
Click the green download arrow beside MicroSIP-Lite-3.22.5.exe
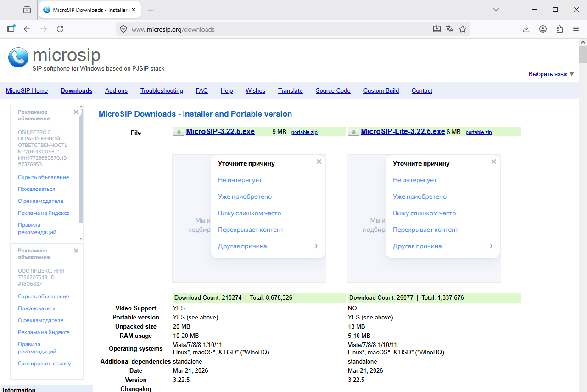tap(353, 132)
